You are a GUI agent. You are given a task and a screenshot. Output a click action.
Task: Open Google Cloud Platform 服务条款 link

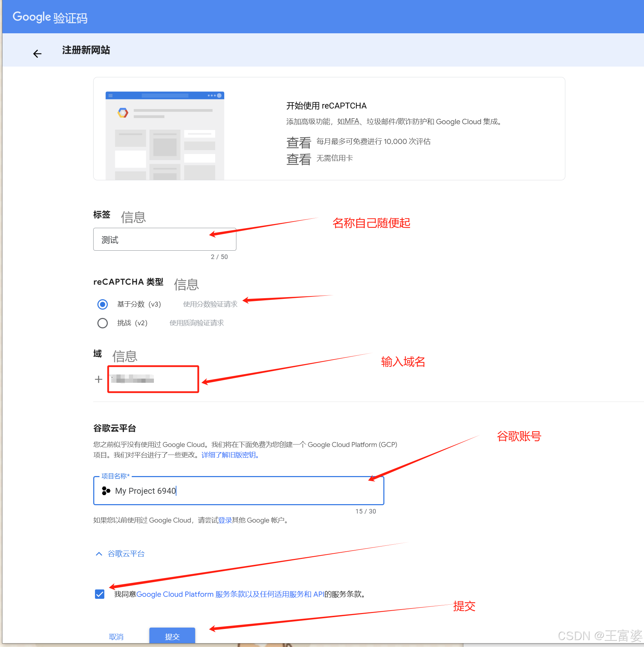230,594
